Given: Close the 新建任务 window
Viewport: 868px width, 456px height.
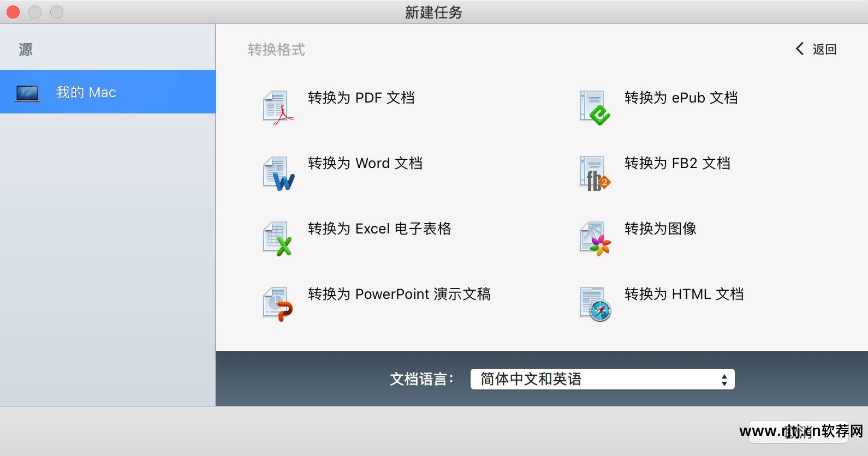Looking at the screenshot, I should [13, 12].
